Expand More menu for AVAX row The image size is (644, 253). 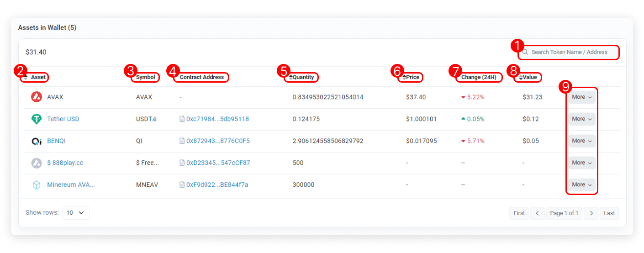pos(581,97)
